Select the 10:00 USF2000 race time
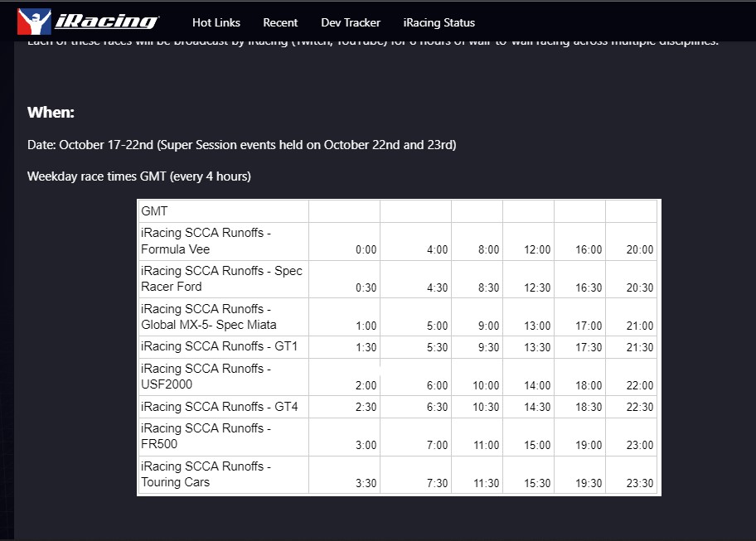 tap(486, 385)
